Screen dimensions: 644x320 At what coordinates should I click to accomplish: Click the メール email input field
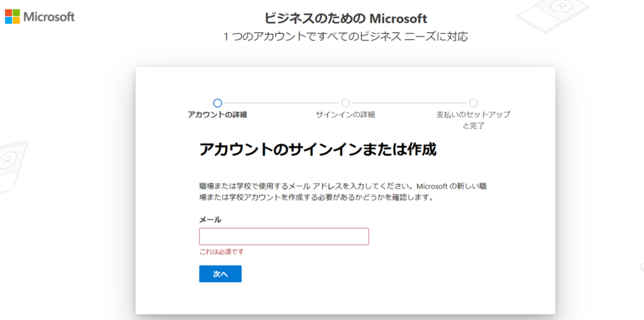click(284, 236)
